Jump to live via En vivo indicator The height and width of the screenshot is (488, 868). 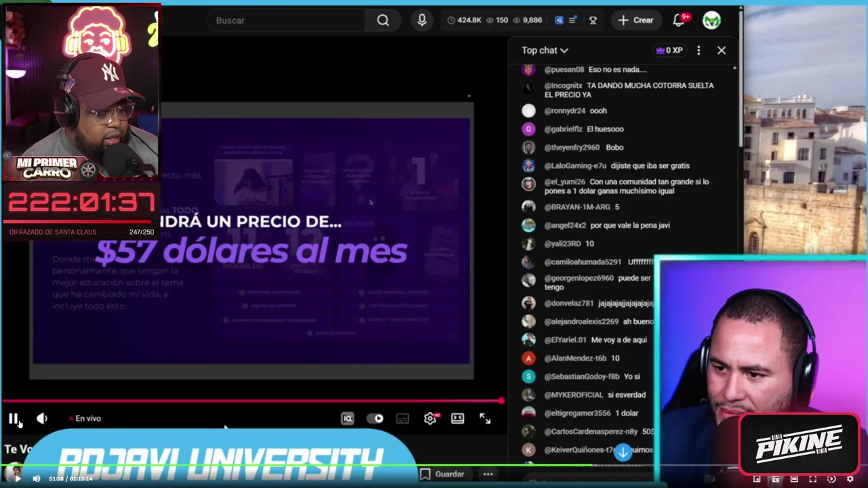[85, 419]
